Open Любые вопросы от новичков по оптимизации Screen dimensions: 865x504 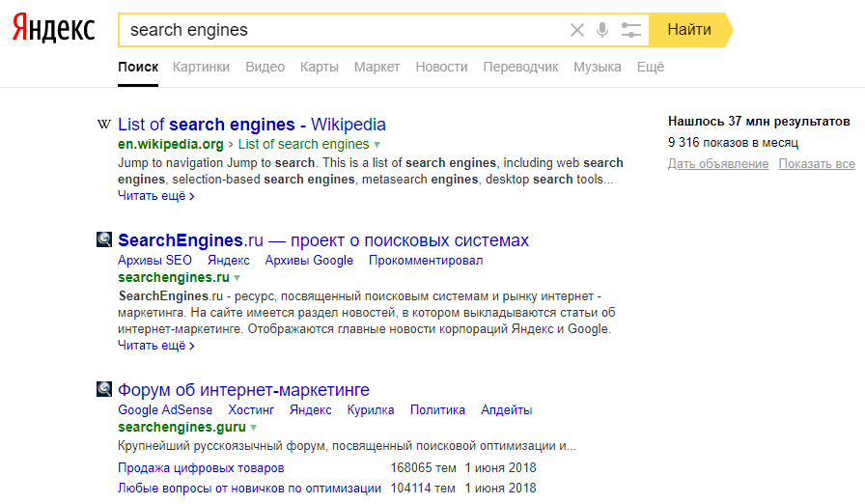point(249,488)
